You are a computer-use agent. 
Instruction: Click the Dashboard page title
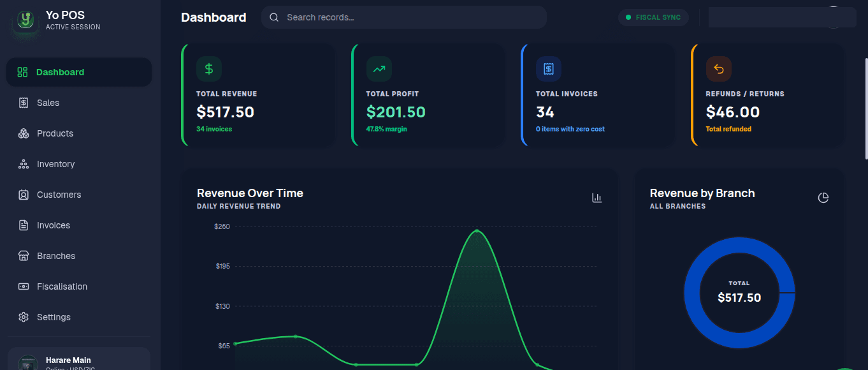(213, 18)
